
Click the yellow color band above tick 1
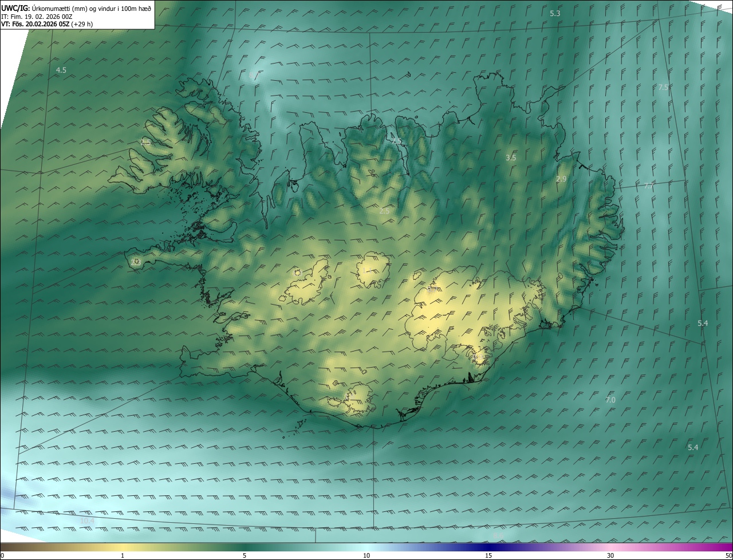pos(123,547)
